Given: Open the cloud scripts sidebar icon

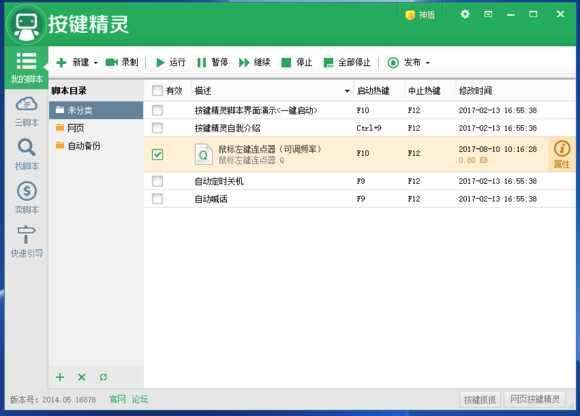Looking at the screenshot, I should pyautogui.click(x=26, y=104).
